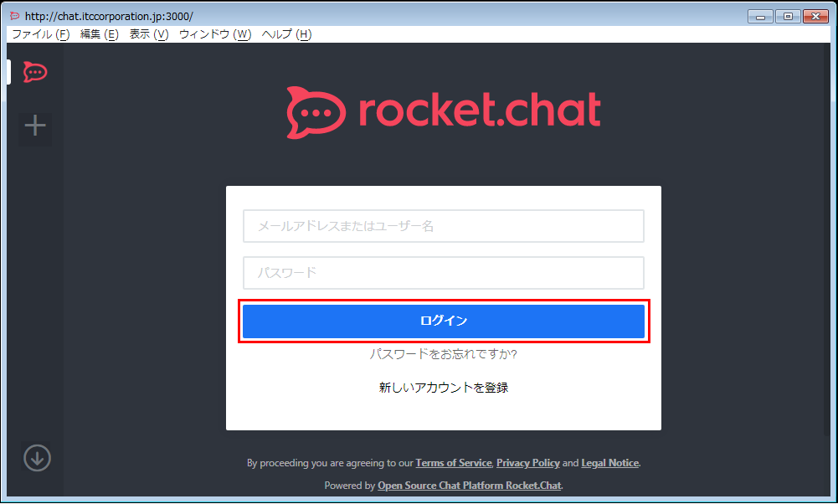Screen dimensions: 838x504
Task: Click the large rocket.chat logo
Action: click(444, 112)
